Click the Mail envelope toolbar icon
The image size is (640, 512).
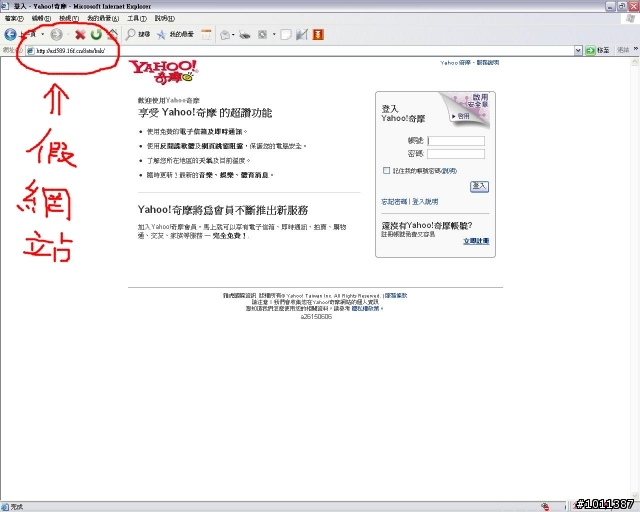point(225,35)
